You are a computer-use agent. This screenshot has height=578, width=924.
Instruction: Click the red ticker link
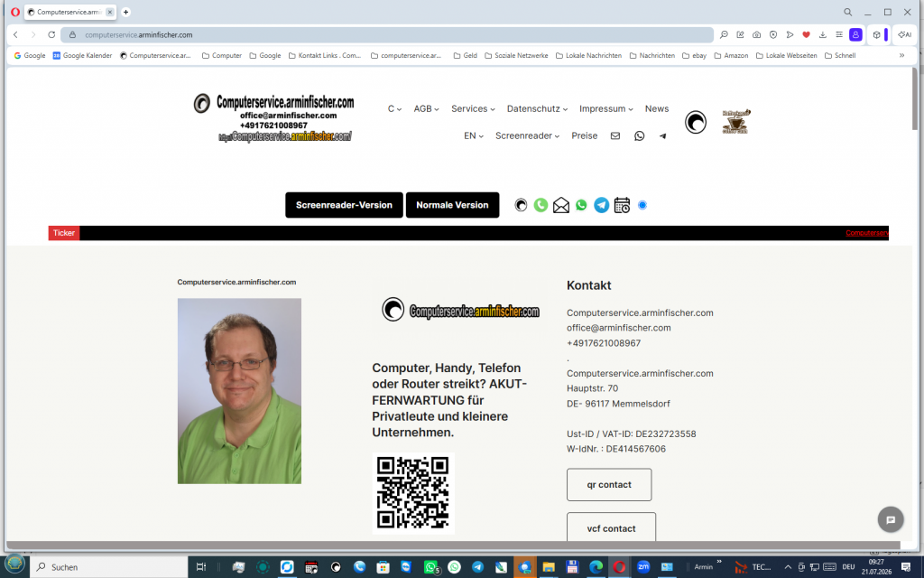(867, 233)
